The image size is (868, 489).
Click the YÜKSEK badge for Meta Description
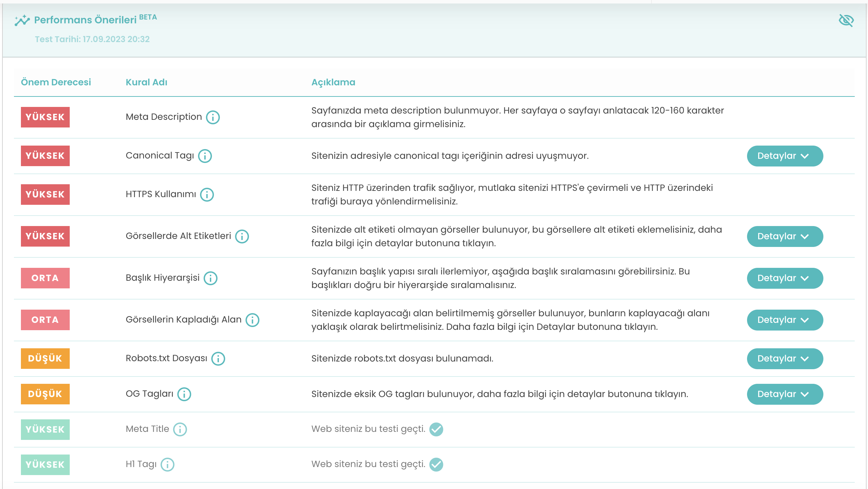[x=45, y=117]
